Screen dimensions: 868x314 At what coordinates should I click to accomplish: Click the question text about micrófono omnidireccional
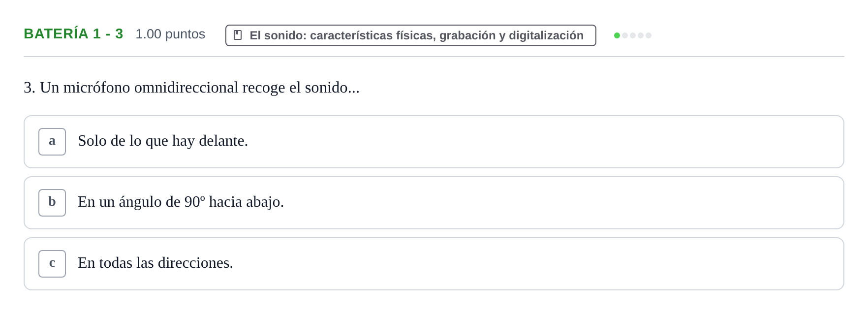tap(191, 88)
